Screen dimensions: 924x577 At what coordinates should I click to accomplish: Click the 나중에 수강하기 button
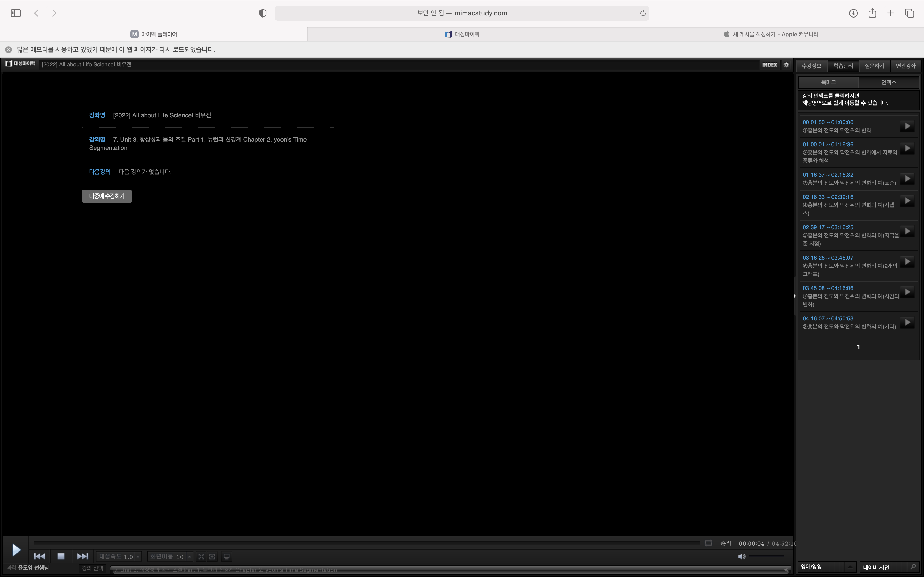tap(107, 196)
